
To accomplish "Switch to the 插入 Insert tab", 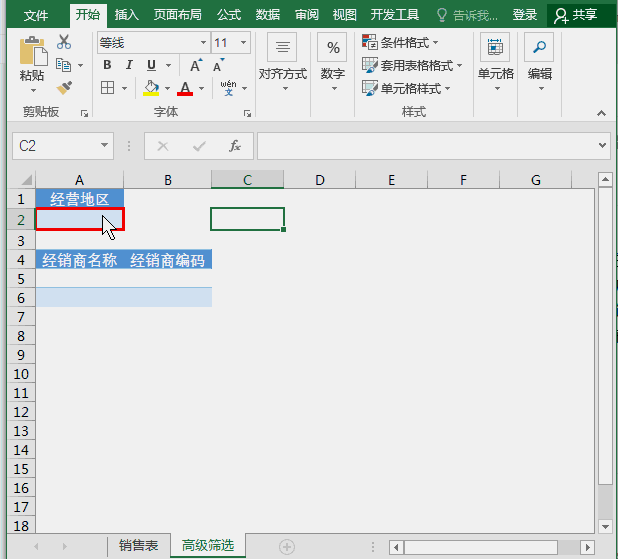I will point(127,15).
